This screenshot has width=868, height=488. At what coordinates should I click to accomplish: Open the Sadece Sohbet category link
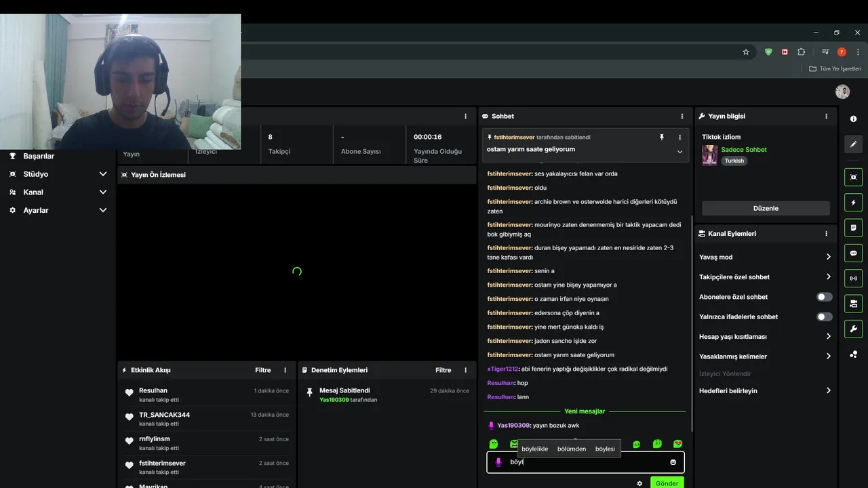(x=744, y=150)
